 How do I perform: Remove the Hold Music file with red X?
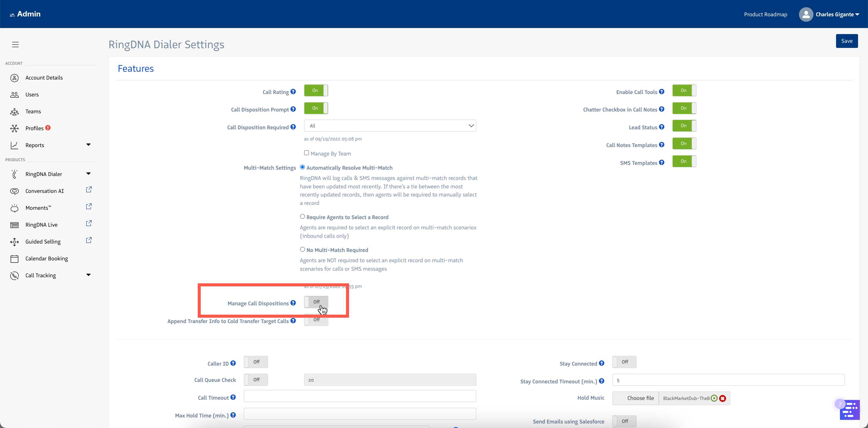(722, 398)
